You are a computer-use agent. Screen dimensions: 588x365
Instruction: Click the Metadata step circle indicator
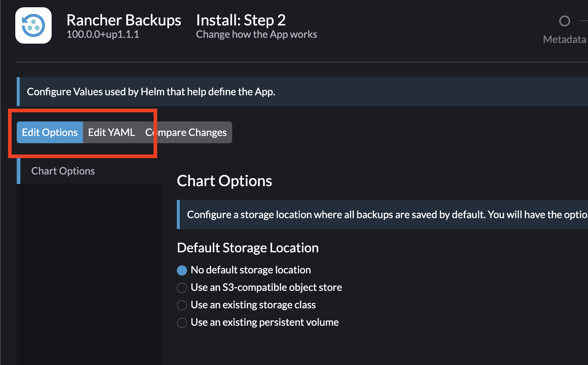[564, 21]
